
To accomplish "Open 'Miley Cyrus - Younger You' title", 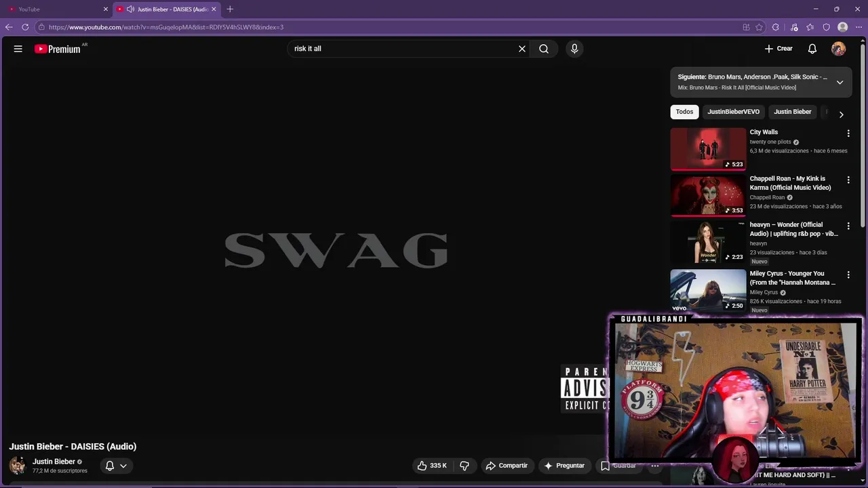I will pyautogui.click(x=792, y=278).
